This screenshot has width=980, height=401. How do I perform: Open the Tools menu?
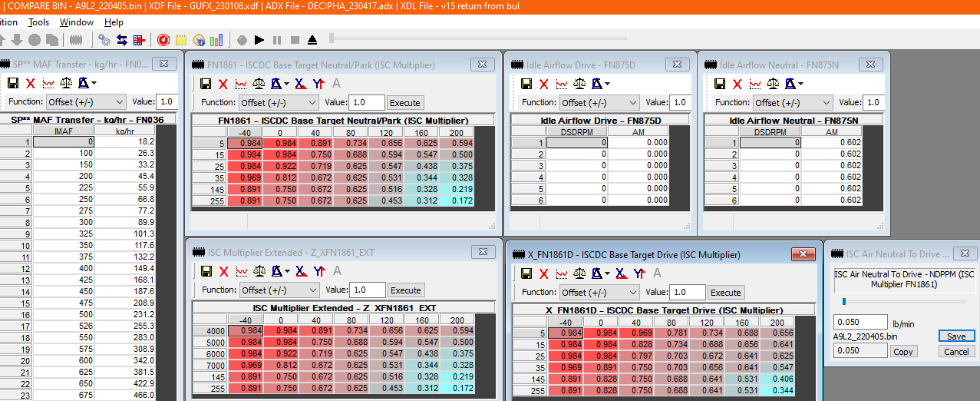(x=38, y=22)
